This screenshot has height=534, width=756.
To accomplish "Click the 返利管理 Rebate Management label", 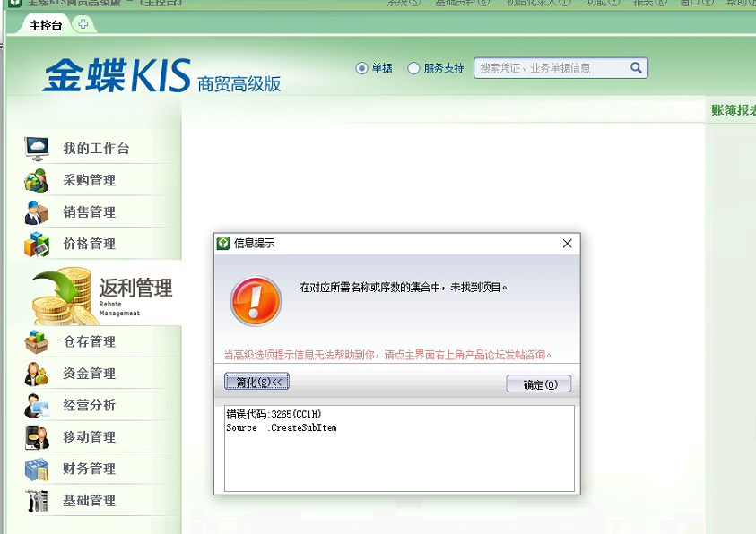I will point(135,297).
